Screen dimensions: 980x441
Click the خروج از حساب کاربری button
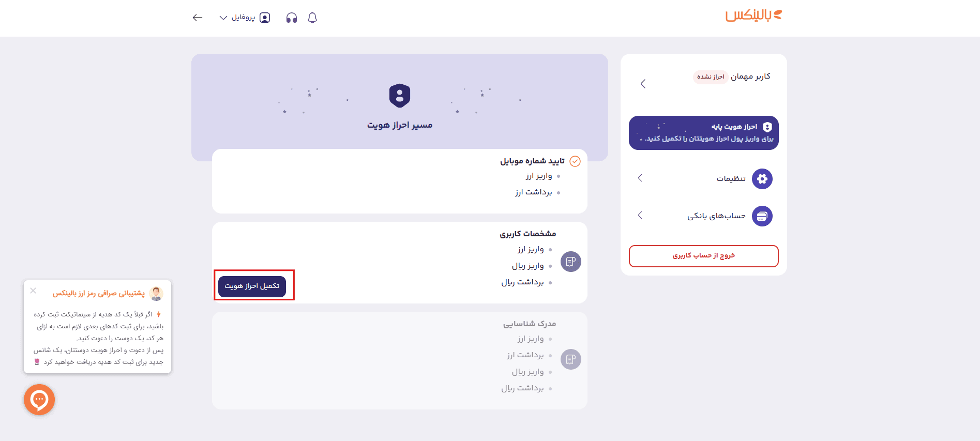(x=703, y=256)
